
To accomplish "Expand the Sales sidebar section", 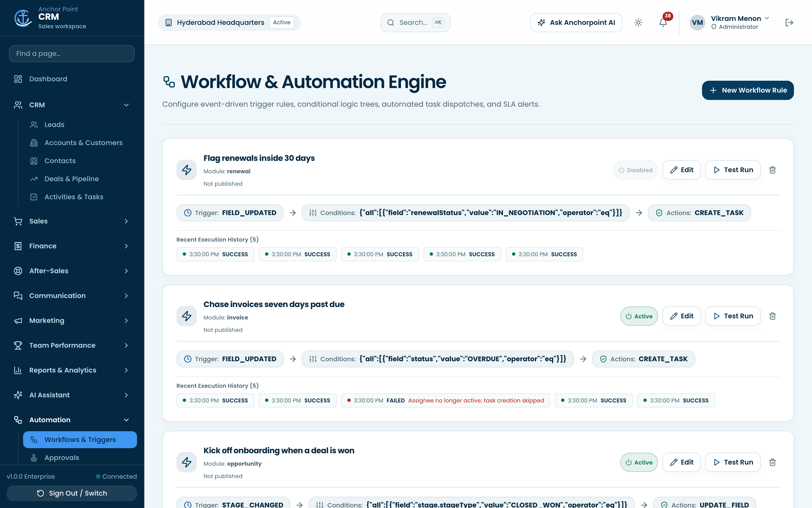I will 72,221.
